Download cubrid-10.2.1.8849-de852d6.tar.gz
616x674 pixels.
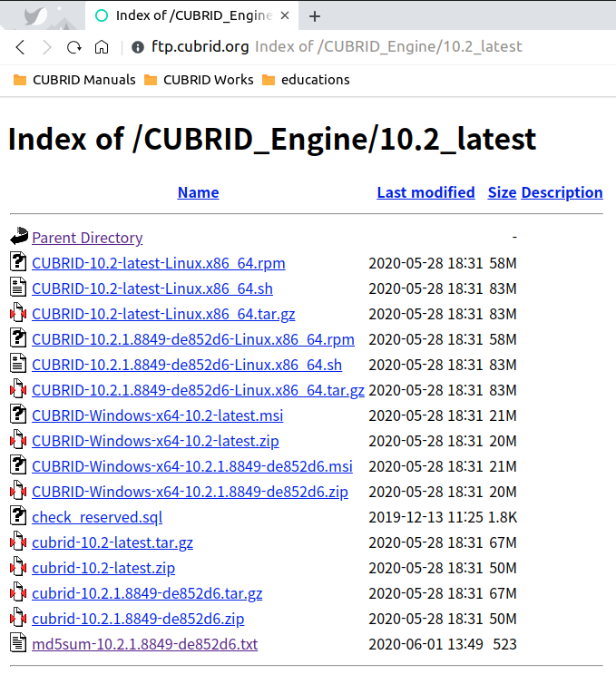(x=147, y=592)
